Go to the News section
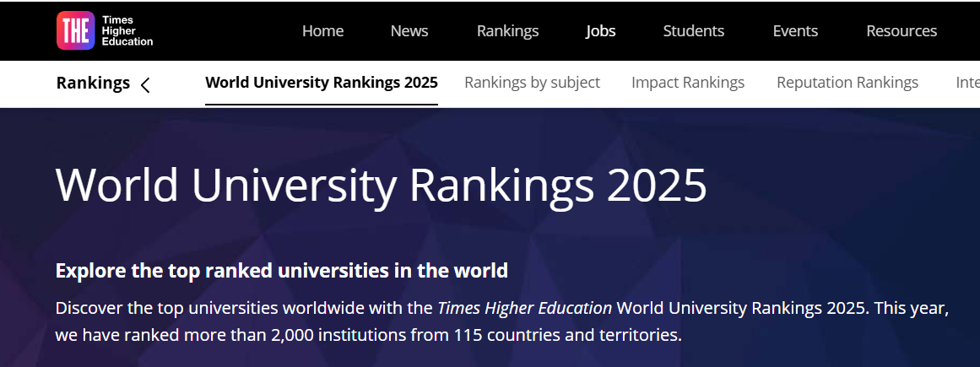The height and width of the screenshot is (367, 980). pyautogui.click(x=409, y=30)
